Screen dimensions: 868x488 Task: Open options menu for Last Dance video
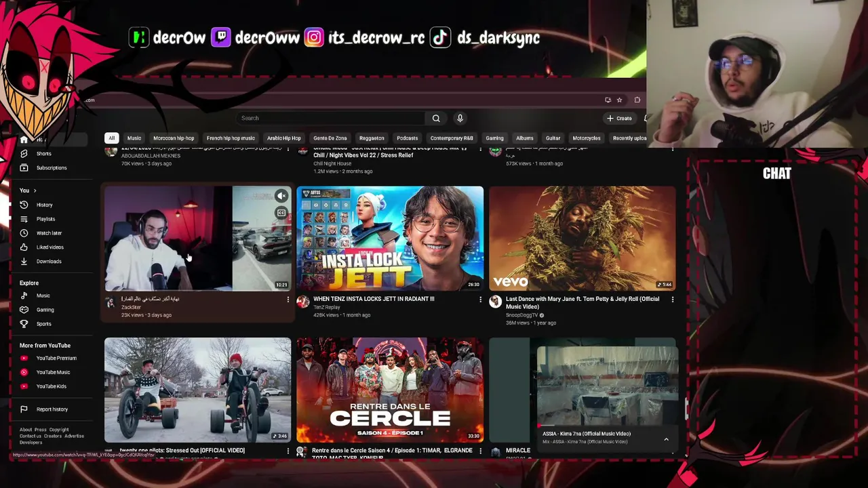point(673,300)
